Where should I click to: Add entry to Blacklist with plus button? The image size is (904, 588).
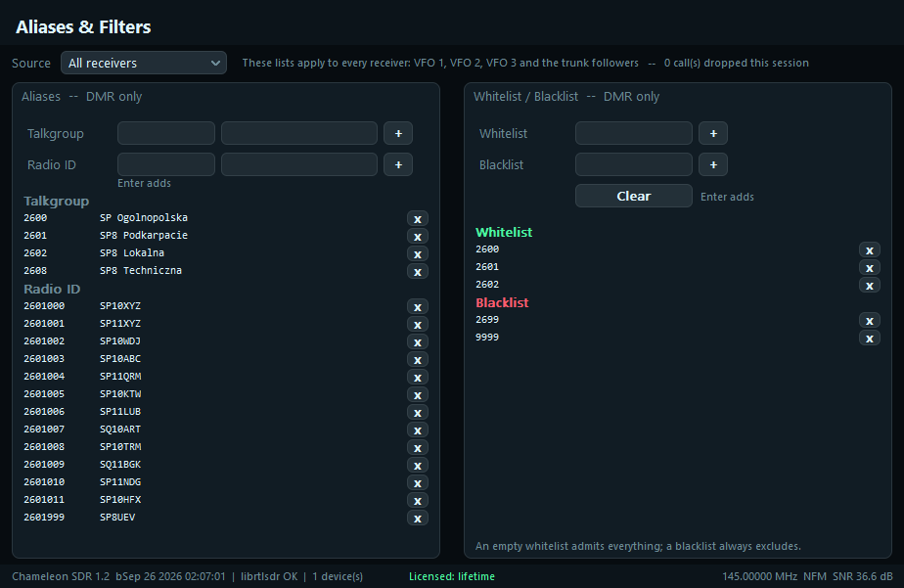713,164
